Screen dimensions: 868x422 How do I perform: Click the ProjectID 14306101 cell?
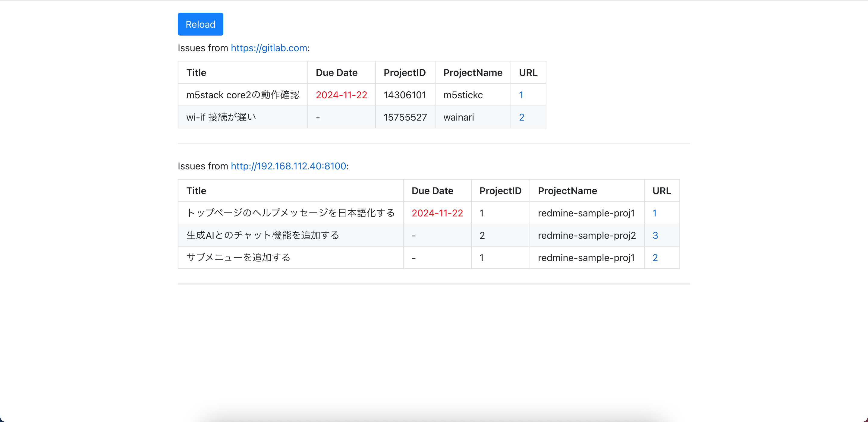pos(405,95)
